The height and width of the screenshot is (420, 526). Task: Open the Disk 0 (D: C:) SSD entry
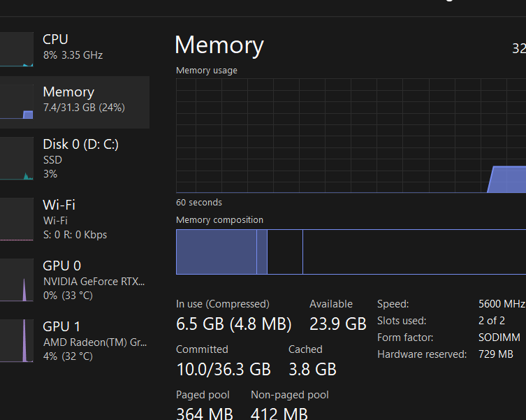click(x=80, y=158)
